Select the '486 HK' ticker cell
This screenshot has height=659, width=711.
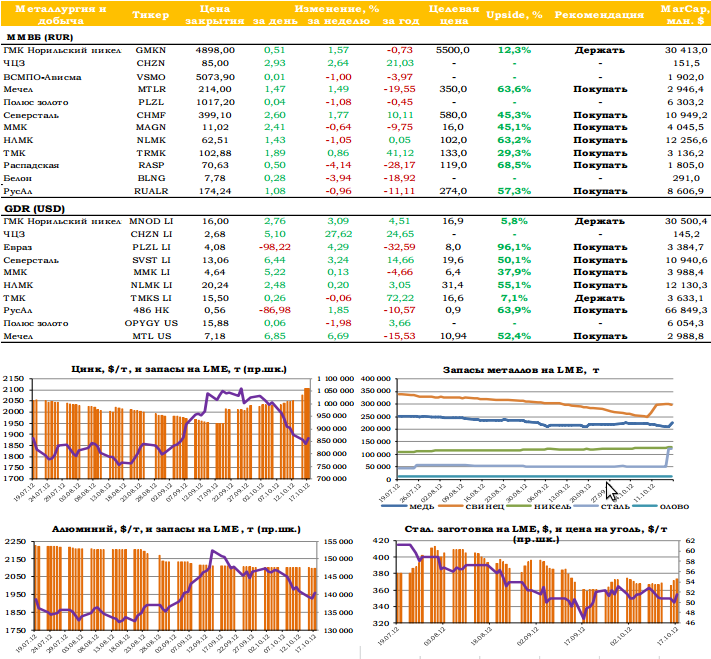(151, 311)
